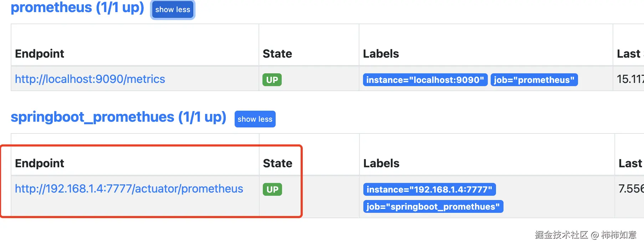Click the instance="192.168.1.4:7777" label badge
The width and height of the screenshot is (644, 247).
[429, 189]
